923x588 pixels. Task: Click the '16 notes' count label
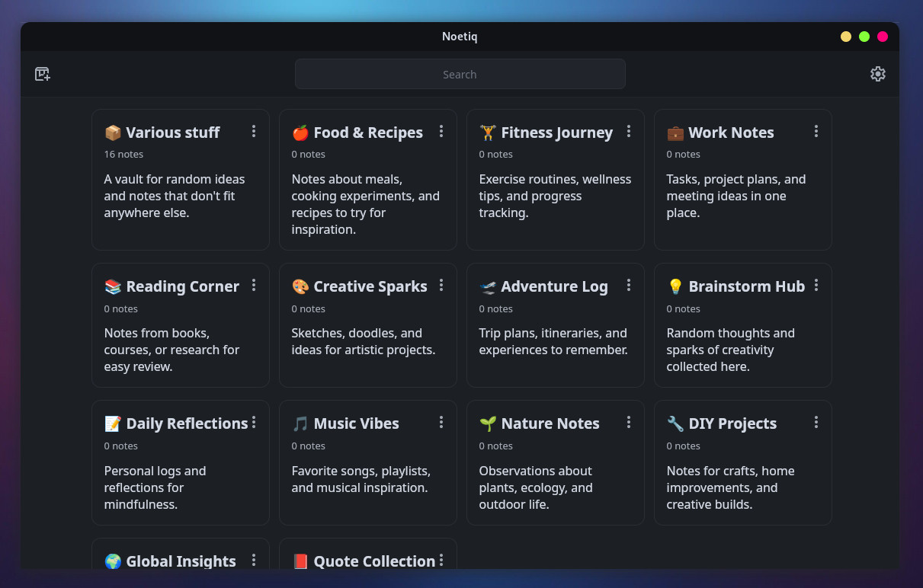(124, 154)
